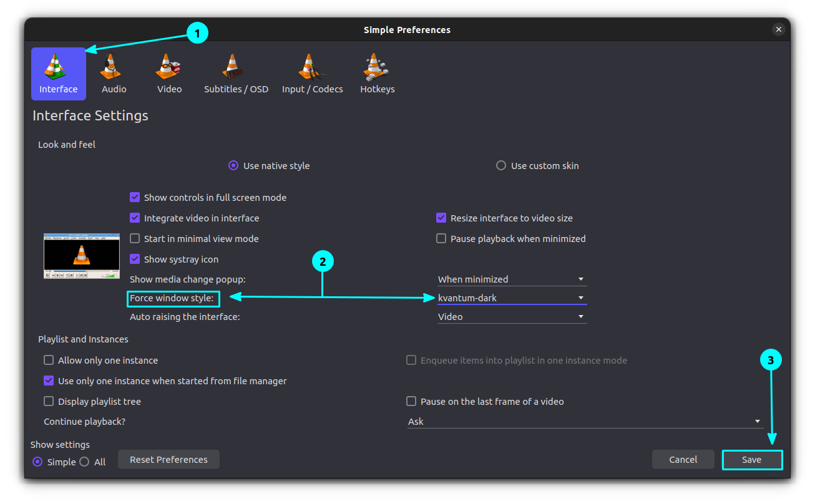Click the Reset Preferences button
This screenshot has height=504, width=815.
pyautogui.click(x=168, y=459)
